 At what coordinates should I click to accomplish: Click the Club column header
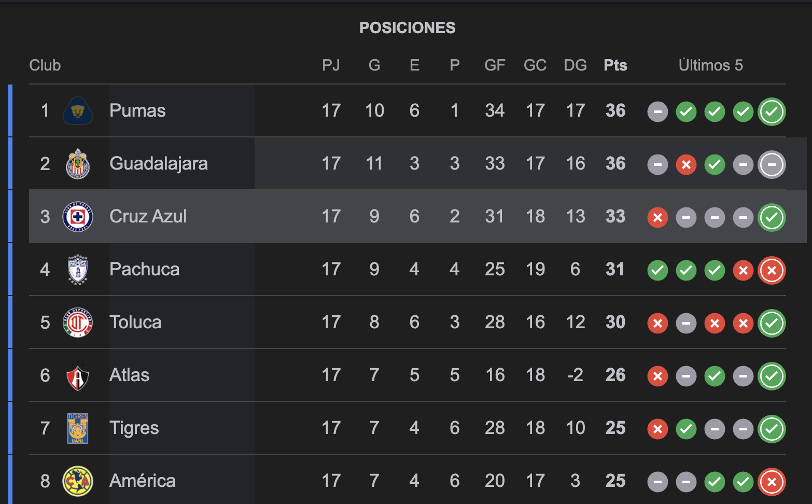point(45,65)
